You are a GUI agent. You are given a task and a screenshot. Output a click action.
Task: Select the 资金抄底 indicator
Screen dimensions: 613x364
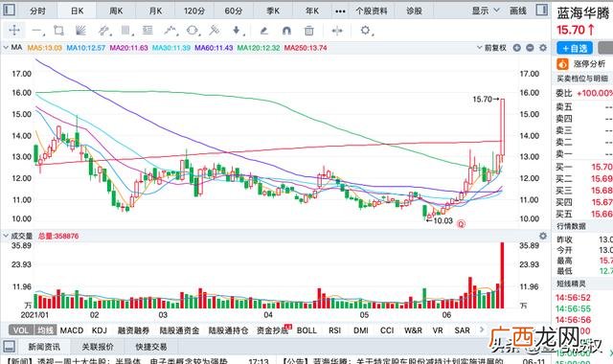272,330
